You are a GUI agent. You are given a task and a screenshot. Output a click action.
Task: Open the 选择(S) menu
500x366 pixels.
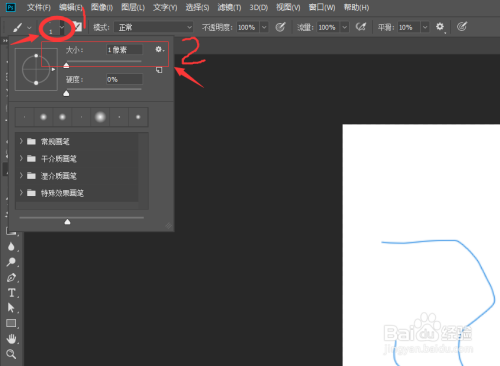(197, 7)
